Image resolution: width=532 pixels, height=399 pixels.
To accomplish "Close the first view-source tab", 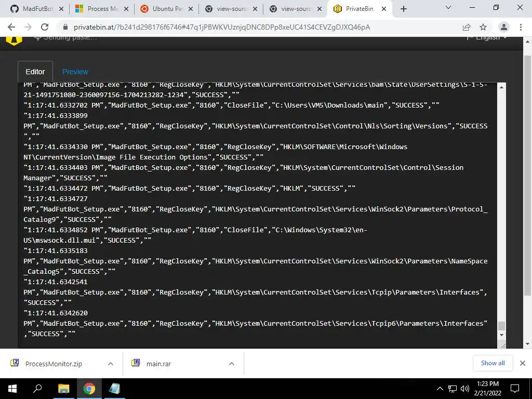I will point(255,9).
